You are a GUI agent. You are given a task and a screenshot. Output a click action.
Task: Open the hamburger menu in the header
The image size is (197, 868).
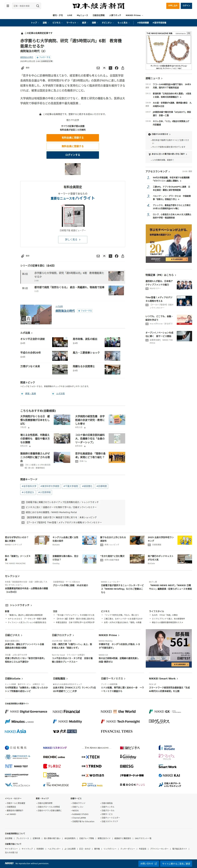coord(8,6)
